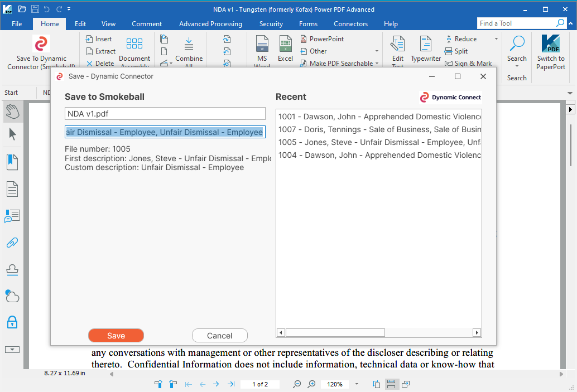Toggle fit width page view
The height and width of the screenshot is (392, 577).
point(391,384)
